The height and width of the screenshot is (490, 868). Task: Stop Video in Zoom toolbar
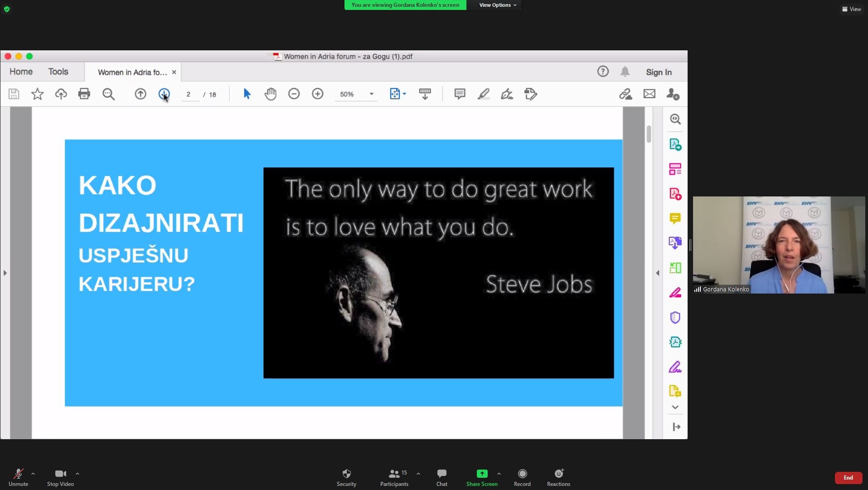coord(60,478)
